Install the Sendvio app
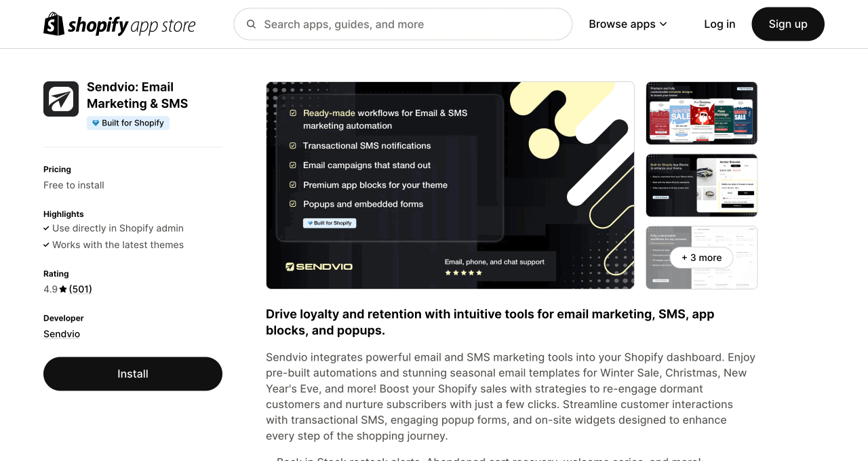This screenshot has height=461, width=868. [133, 374]
